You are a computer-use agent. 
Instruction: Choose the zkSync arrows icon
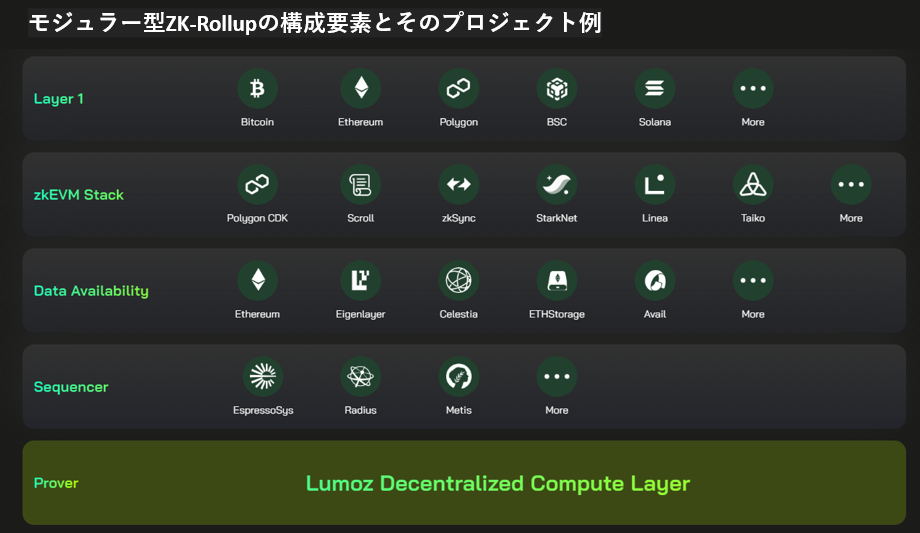(459, 184)
